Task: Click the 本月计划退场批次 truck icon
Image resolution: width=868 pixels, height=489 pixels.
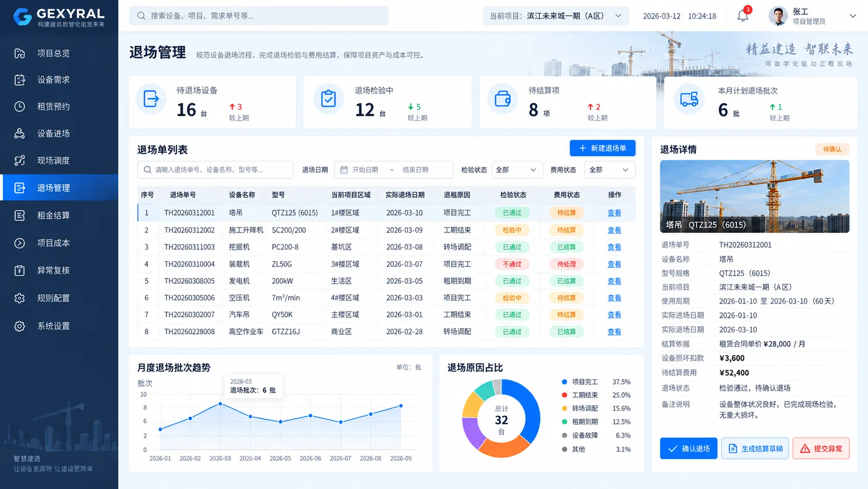Action: (689, 99)
